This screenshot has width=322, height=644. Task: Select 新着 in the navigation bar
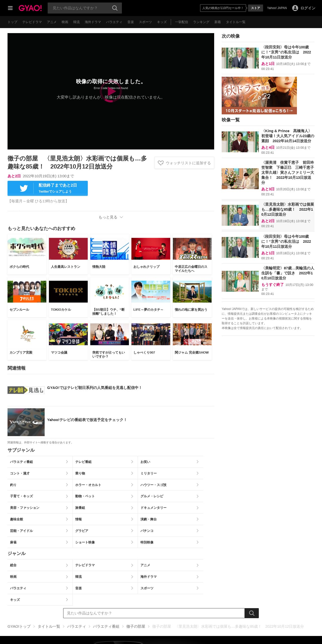coord(218,22)
